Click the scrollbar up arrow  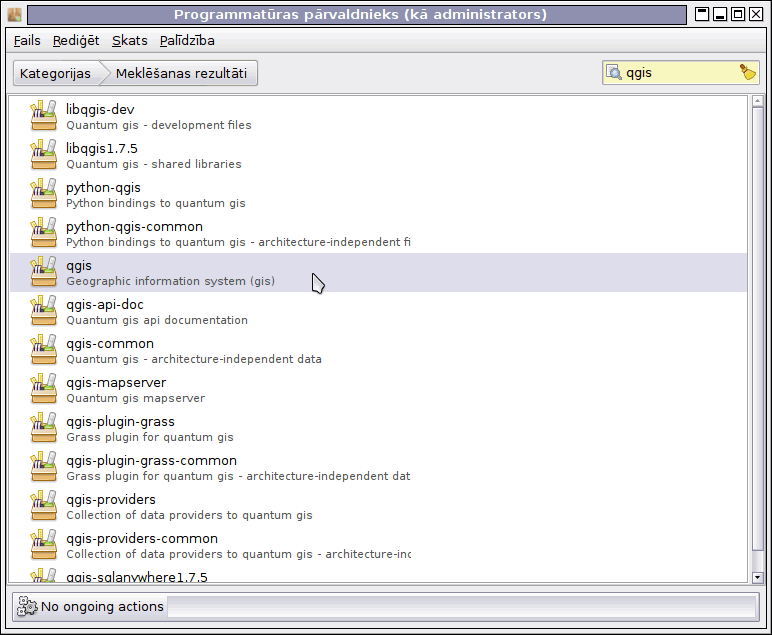[x=757, y=101]
